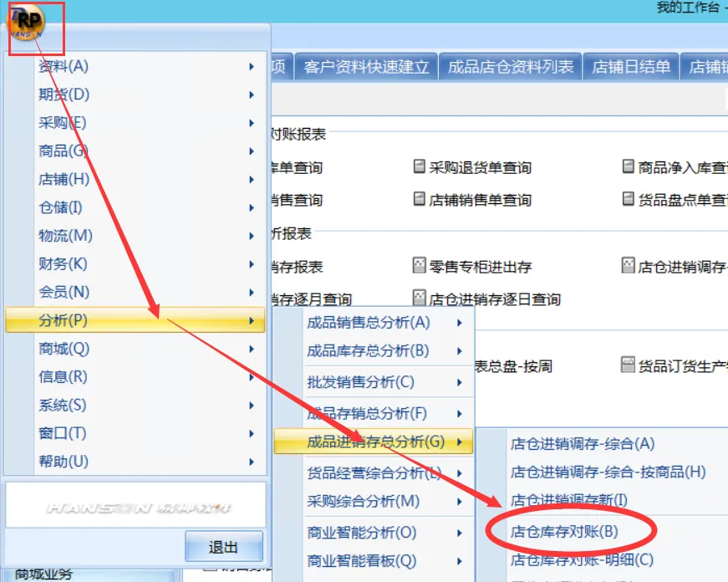
Task: Expand the 资料(A) submenu arrow
Action: 252,67
